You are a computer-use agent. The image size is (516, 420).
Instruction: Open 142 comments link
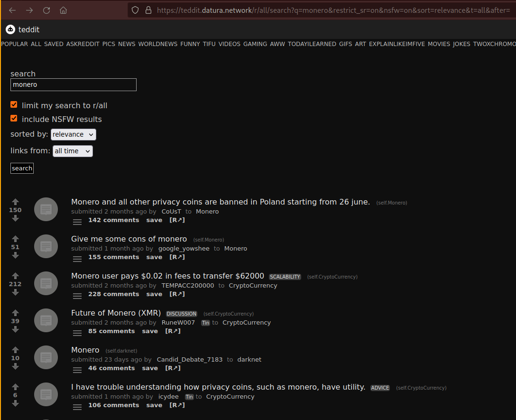pyautogui.click(x=113, y=220)
